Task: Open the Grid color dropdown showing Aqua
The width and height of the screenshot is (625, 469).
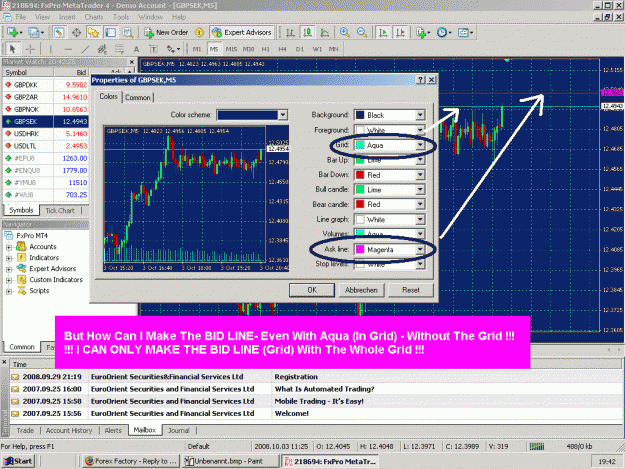Action: pyautogui.click(x=420, y=145)
